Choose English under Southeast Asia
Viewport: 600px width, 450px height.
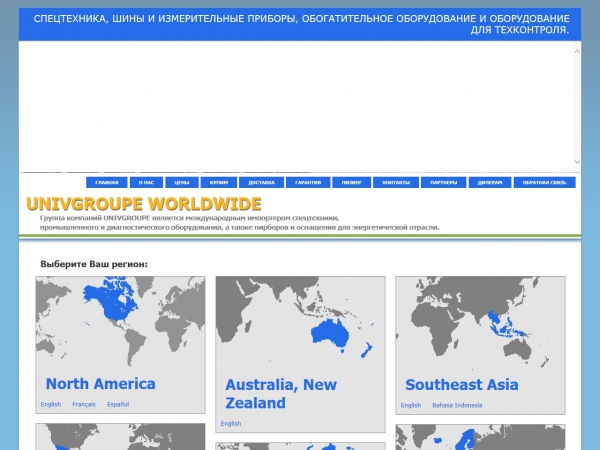pyautogui.click(x=411, y=405)
